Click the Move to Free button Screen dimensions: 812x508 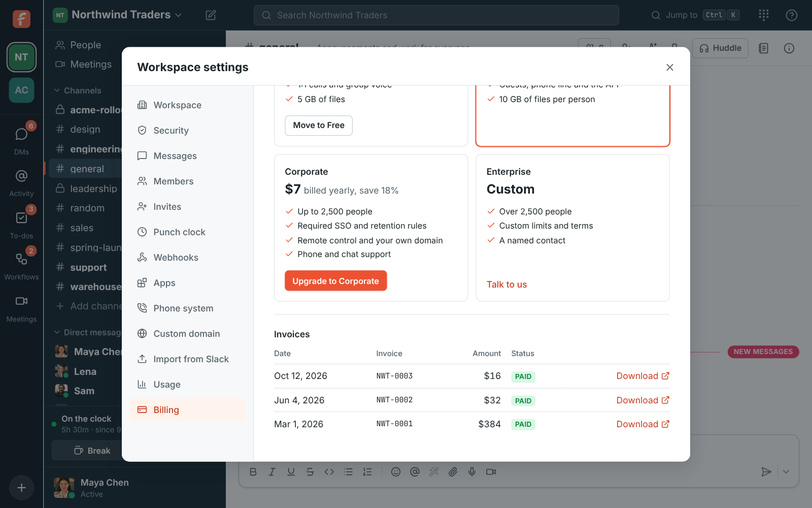tap(319, 125)
